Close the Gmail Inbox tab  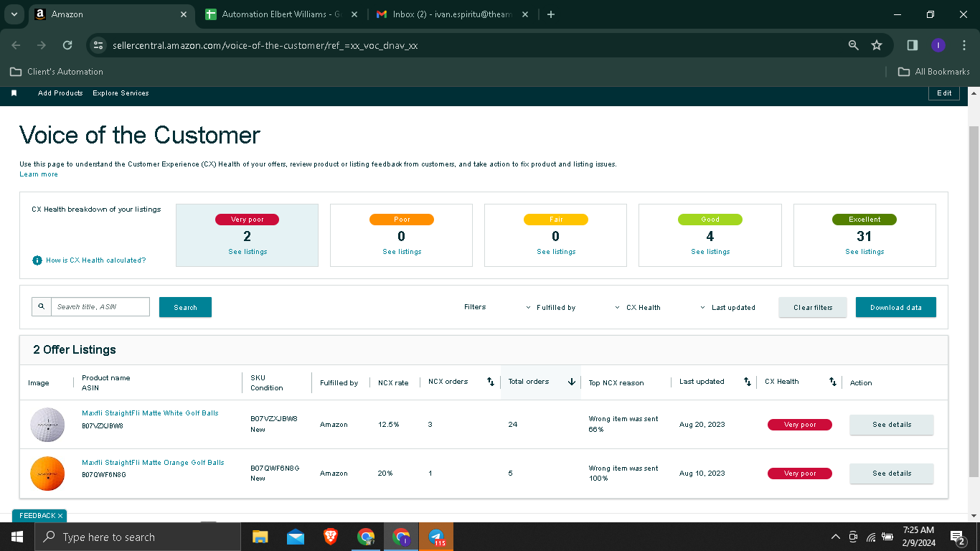525,14
